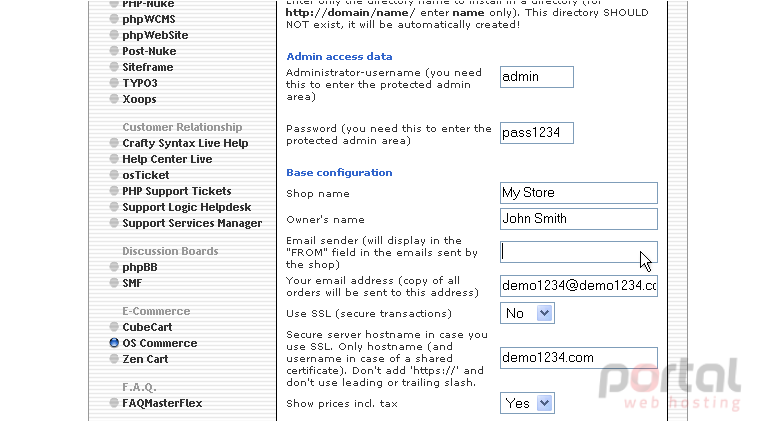Image resolution: width=776 pixels, height=422 pixels.
Task: Click the bullet icon beside FAQMasterFlex
Action: tap(114, 403)
